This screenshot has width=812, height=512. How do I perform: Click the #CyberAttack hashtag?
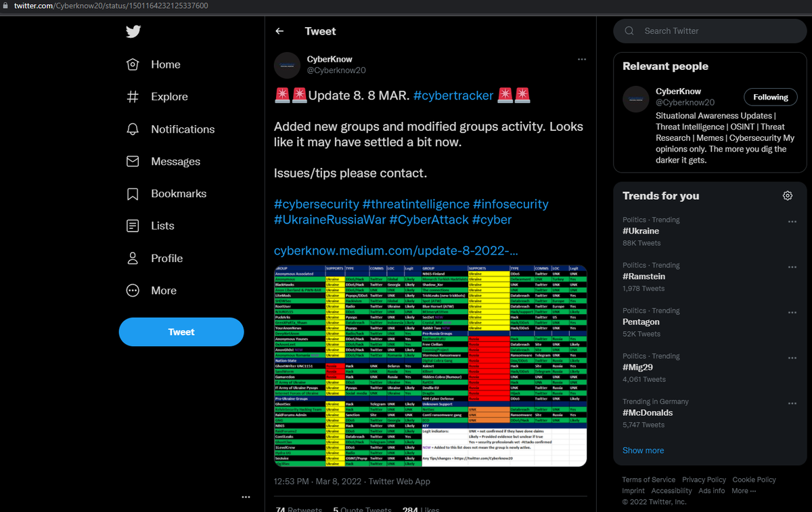coord(428,219)
